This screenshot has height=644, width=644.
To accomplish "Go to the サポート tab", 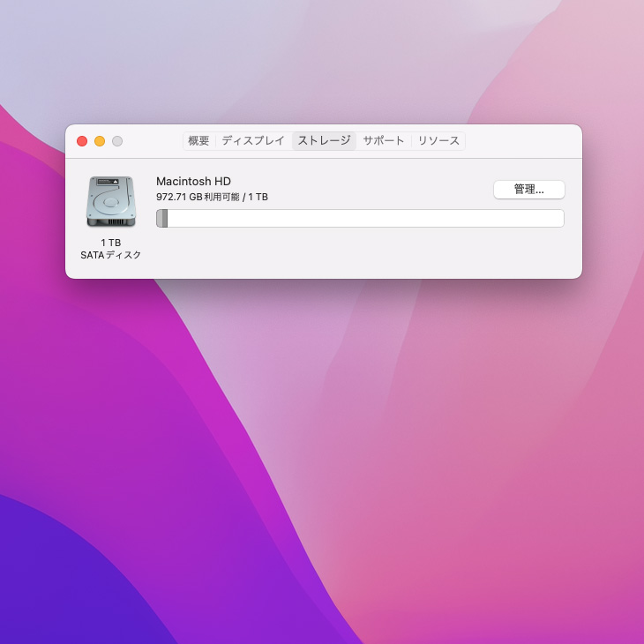I will click(x=383, y=141).
